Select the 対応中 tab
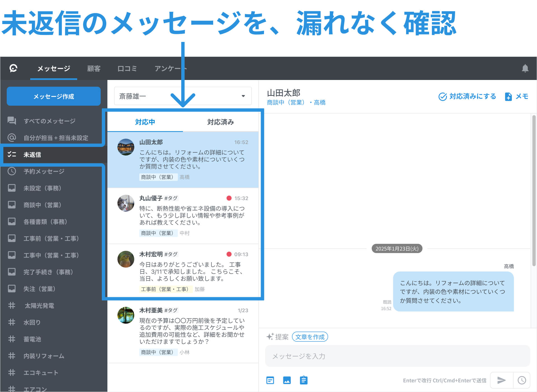The height and width of the screenshot is (392, 537). (145, 122)
